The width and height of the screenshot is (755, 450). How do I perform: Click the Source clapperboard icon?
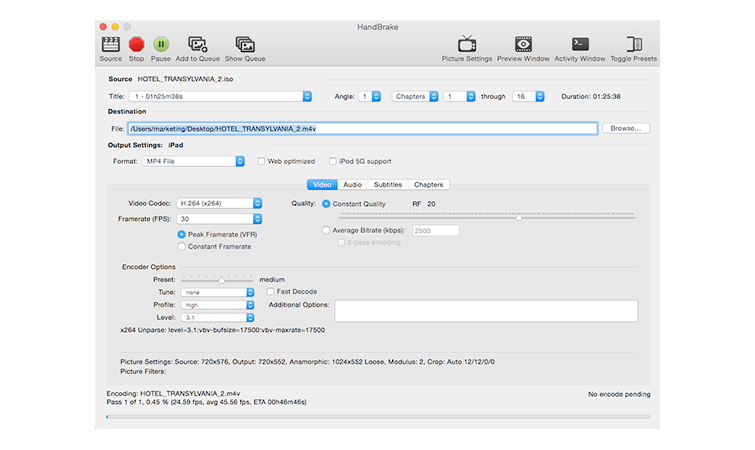111,44
